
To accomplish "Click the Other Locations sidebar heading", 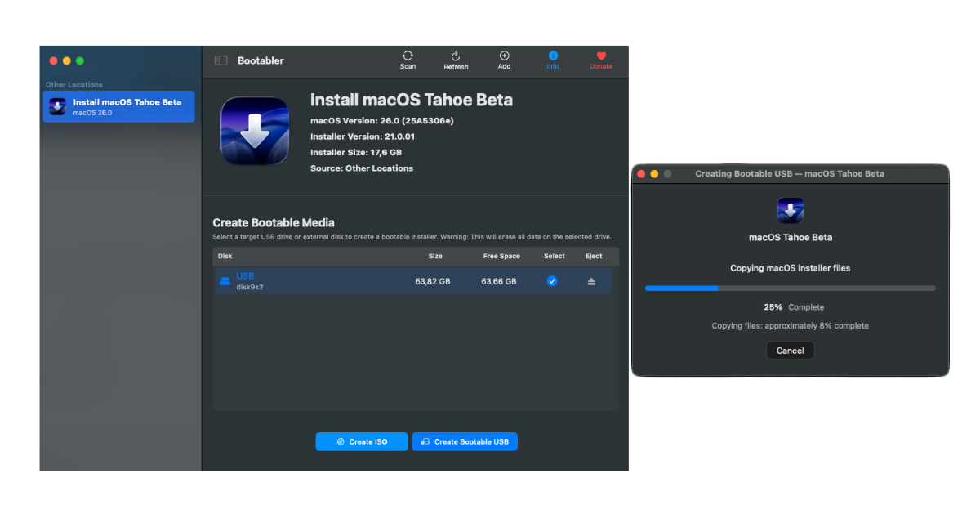I will coord(74,85).
